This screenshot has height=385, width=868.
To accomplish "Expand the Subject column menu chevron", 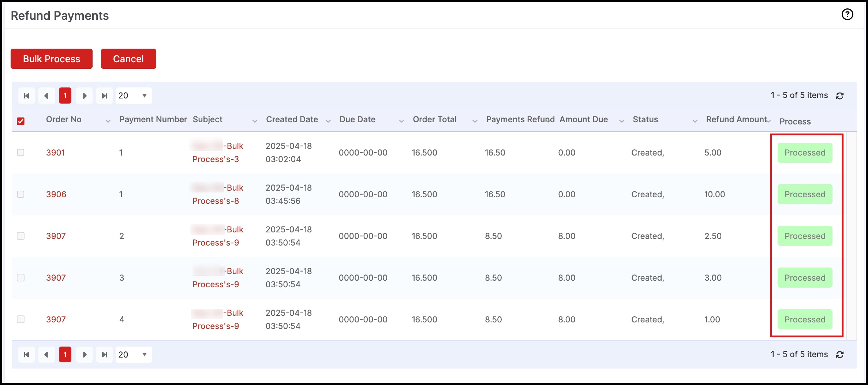I will click(x=255, y=121).
